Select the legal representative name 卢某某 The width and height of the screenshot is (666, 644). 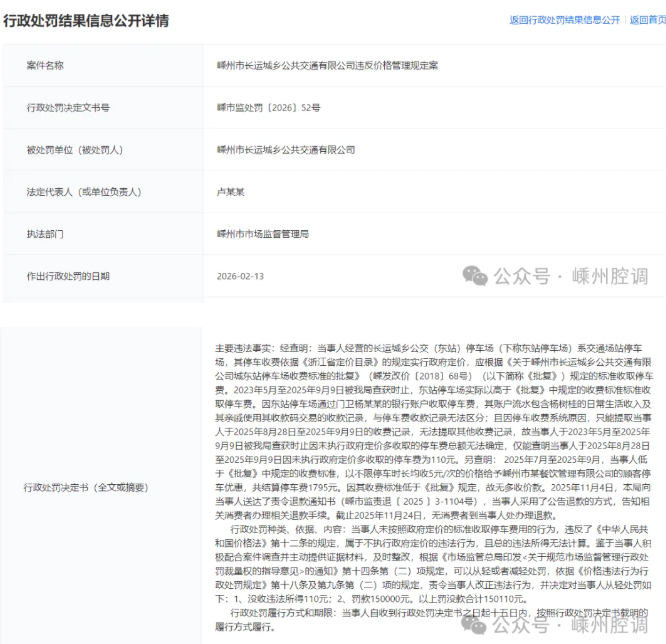coord(231,191)
